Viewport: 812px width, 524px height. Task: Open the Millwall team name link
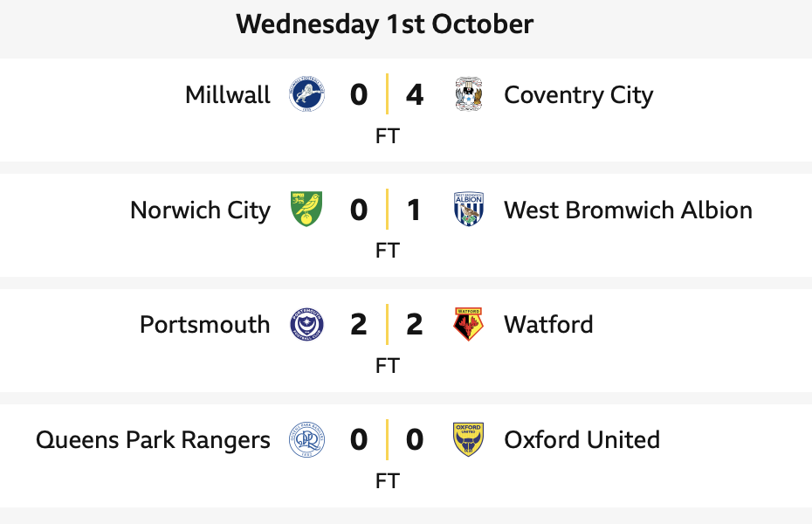click(228, 94)
